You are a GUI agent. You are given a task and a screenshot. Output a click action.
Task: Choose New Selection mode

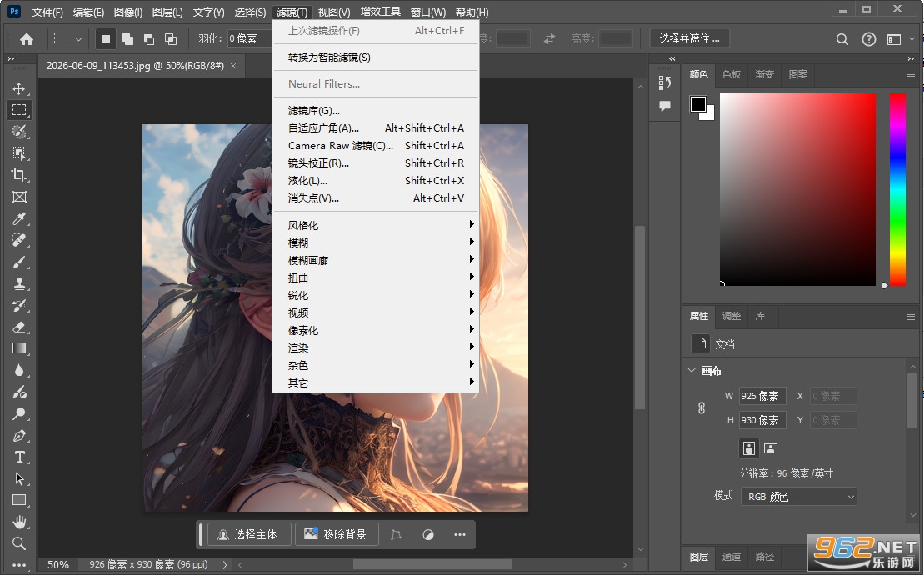(106, 39)
